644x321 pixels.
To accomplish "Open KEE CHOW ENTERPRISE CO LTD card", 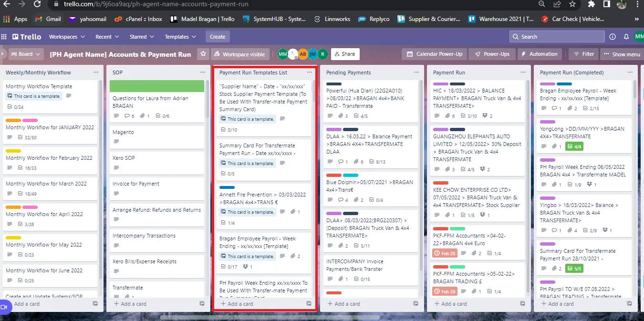I will (478, 201).
